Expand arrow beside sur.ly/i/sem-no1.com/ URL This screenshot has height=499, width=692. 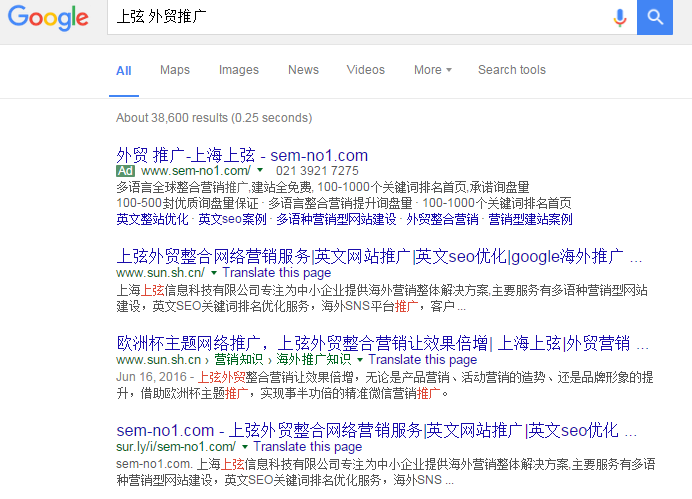point(245,447)
